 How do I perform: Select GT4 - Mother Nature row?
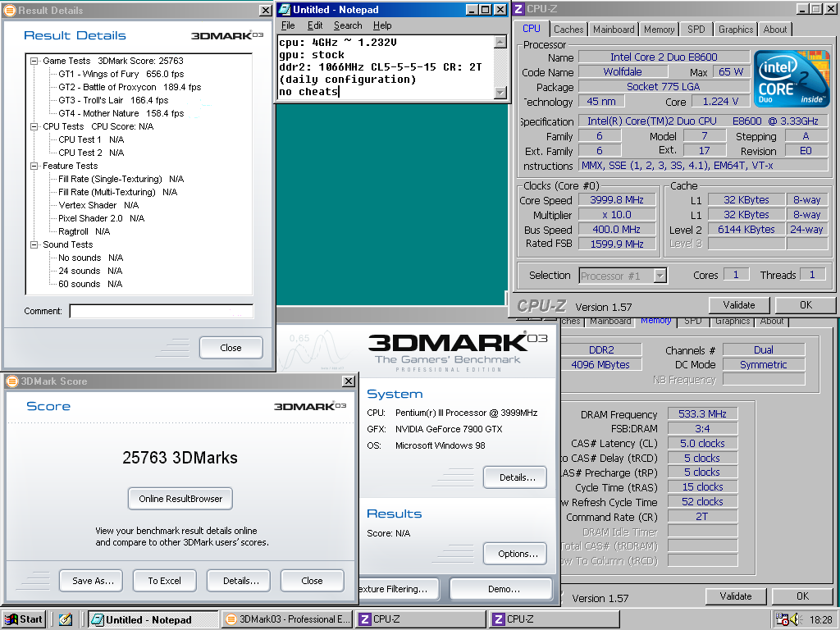click(121, 113)
